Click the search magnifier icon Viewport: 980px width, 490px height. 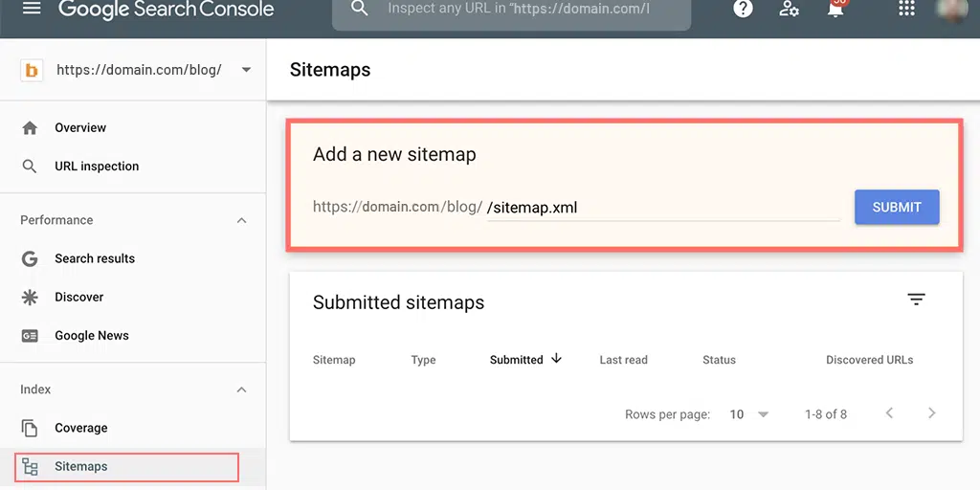360,8
